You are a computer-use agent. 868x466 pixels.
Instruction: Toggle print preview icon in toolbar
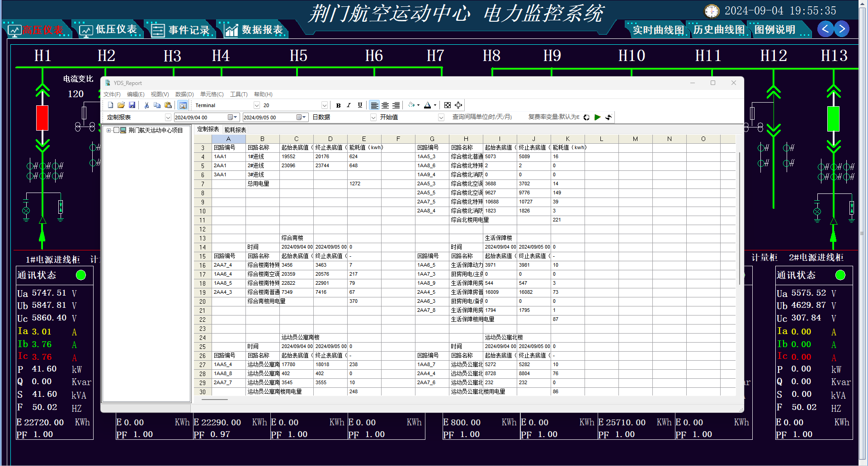point(183,105)
